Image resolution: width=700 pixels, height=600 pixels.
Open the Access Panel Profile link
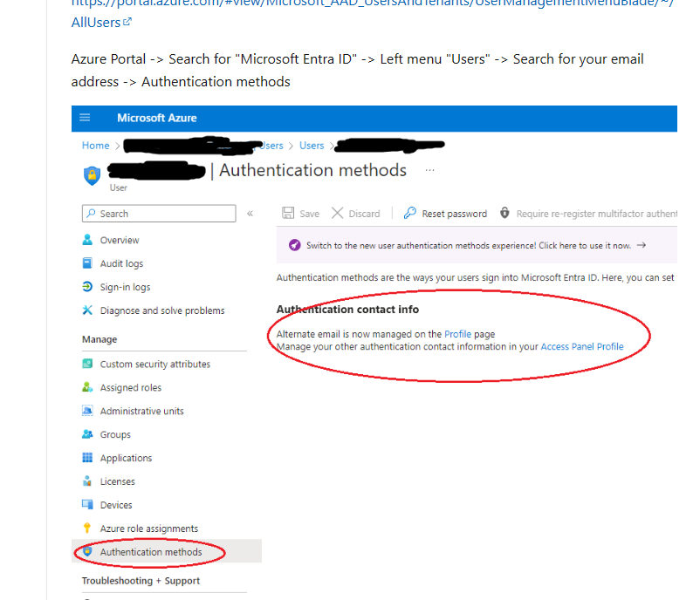583,346
